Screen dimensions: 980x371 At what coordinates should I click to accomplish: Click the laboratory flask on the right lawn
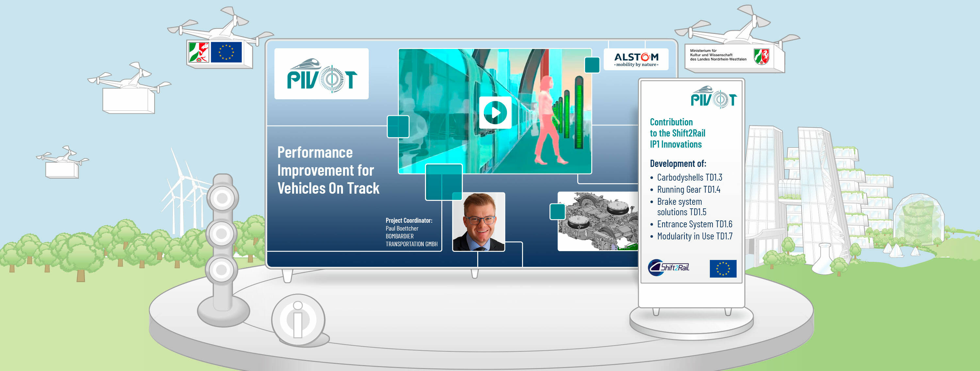(x=824, y=259)
